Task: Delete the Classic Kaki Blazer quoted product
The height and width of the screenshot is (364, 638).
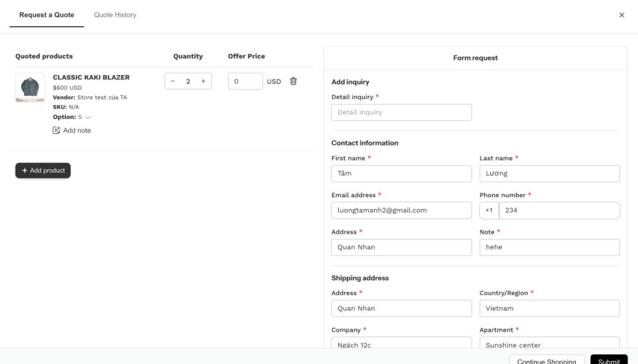Action: [x=293, y=82]
